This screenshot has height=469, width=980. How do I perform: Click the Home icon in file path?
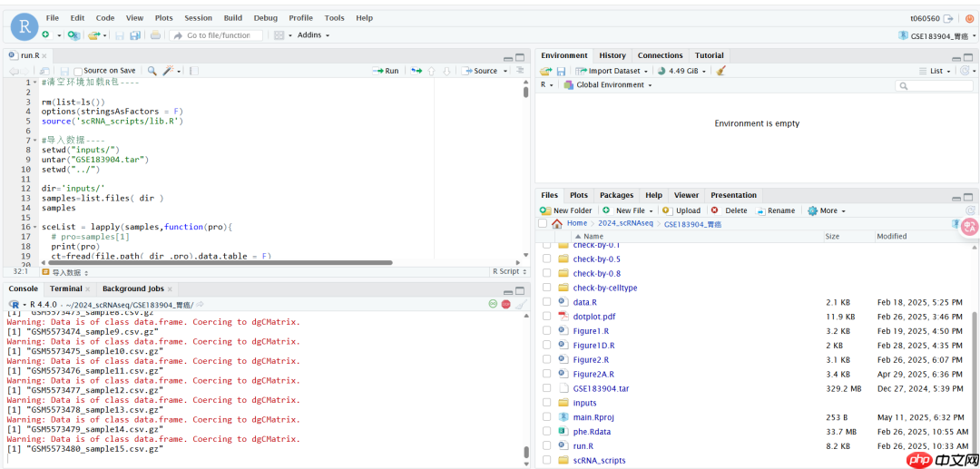(x=557, y=223)
